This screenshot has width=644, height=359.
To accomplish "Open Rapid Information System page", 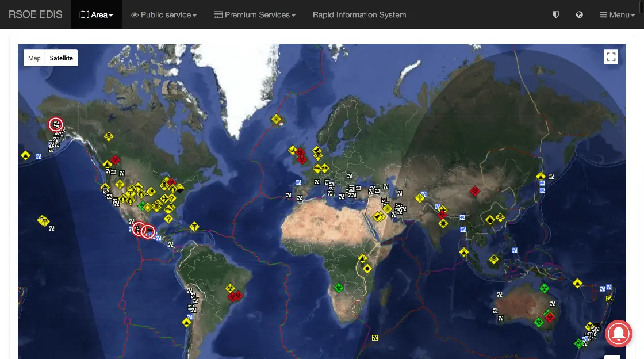I will coord(359,14).
